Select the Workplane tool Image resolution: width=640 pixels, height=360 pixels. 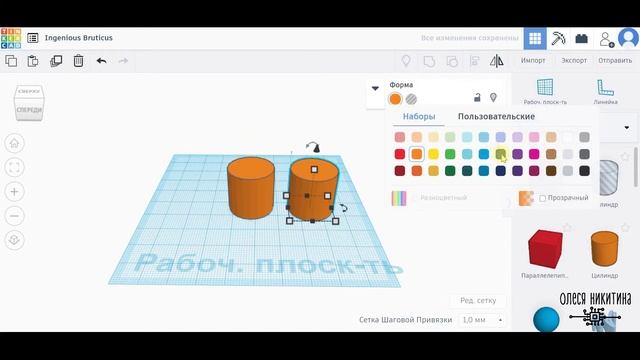(x=545, y=91)
